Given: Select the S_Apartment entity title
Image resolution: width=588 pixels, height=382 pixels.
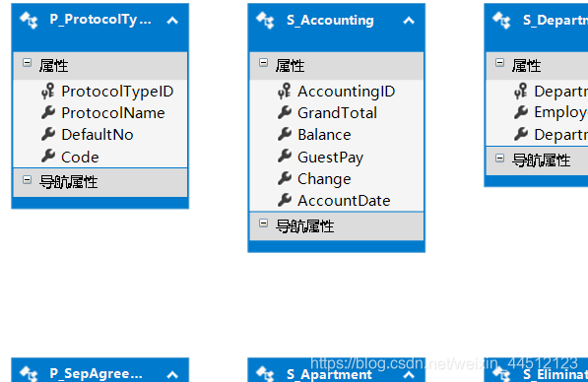Looking at the screenshot, I should coord(329,374).
